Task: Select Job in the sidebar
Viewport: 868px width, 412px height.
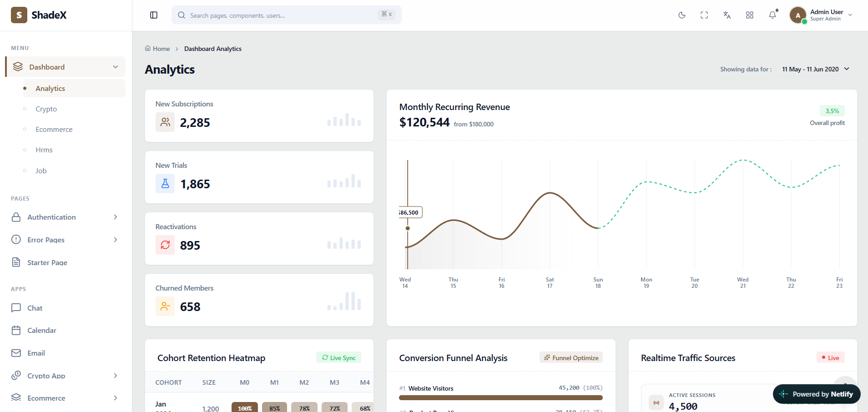Action: [x=41, y=171]
